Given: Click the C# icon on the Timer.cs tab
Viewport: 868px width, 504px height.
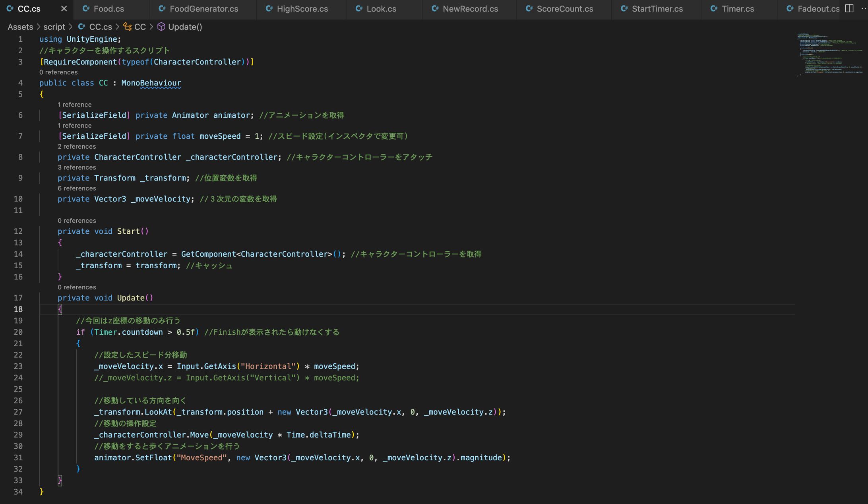Looking at the screenshot, I should pyautogui.click(x=714, y=8).
